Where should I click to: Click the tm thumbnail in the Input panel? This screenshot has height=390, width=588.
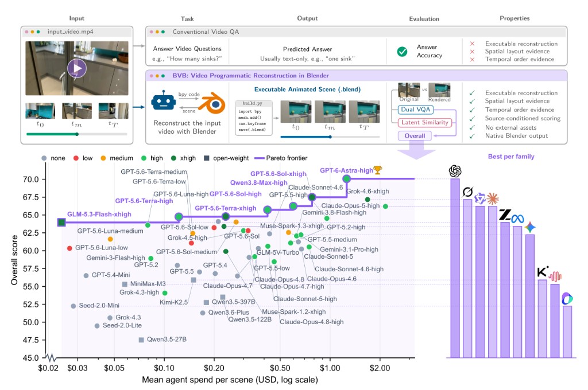pos(77,111)
